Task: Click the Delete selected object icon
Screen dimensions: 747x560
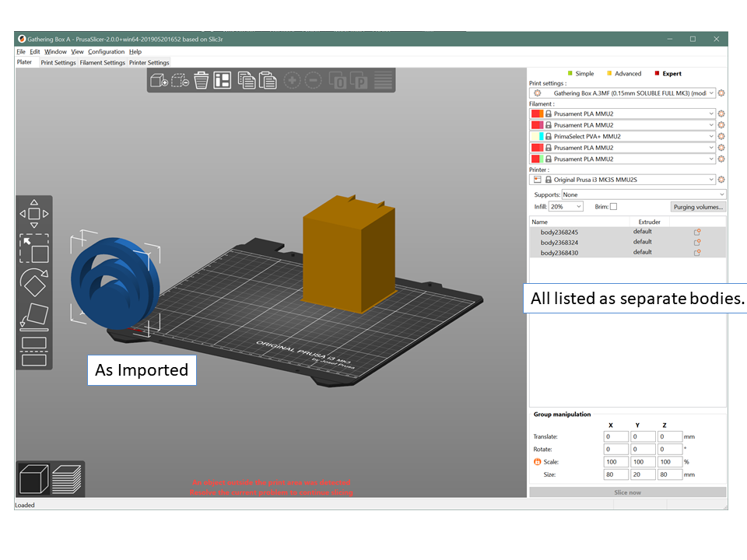Action: coord(180,80)
